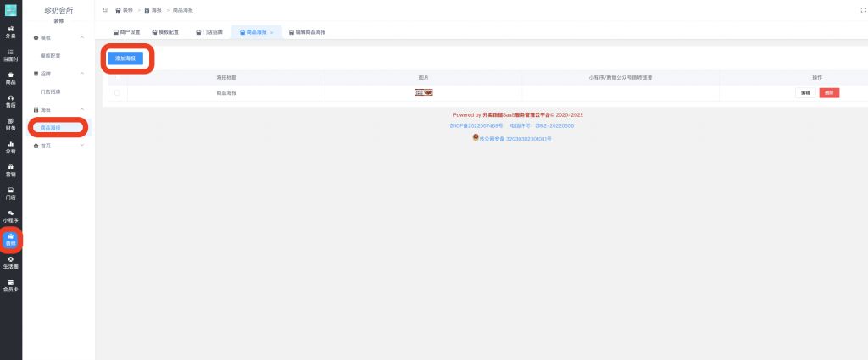Tick the checkbox for the 商品海报 row
The height and width of the screenshot is (360, 868).
116,92
